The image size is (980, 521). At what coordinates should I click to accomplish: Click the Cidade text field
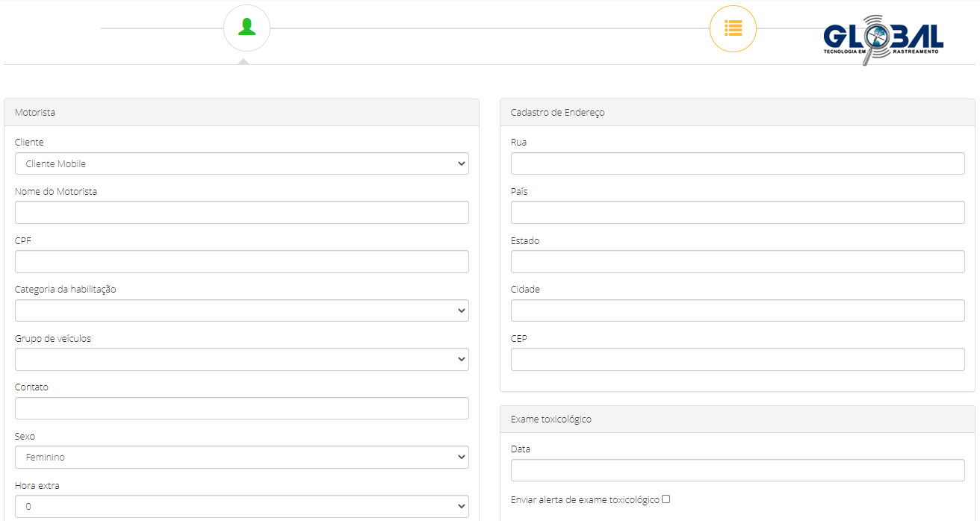pyautogui.click(x=737, y=311)
